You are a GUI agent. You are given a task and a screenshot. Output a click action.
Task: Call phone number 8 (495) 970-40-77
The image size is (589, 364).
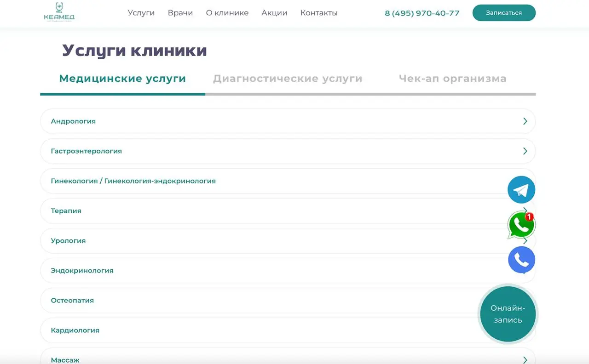click(x=422, y=13)
